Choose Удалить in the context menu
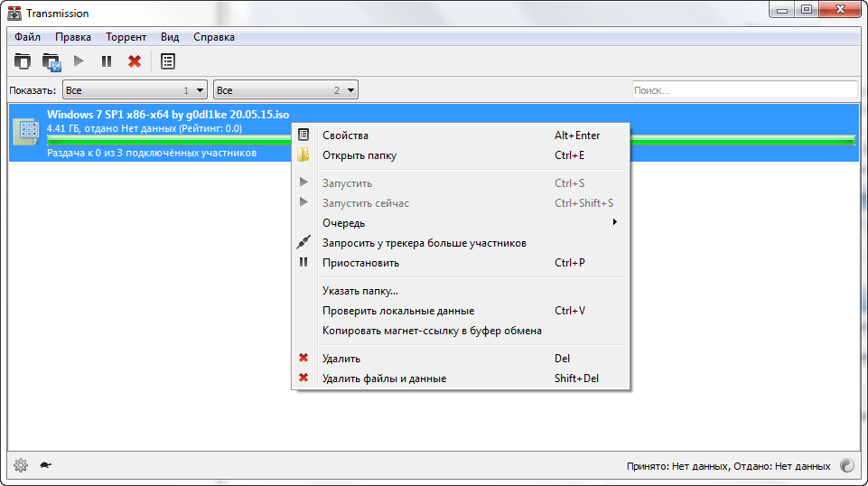868x486 pixels. pos(461,358)
